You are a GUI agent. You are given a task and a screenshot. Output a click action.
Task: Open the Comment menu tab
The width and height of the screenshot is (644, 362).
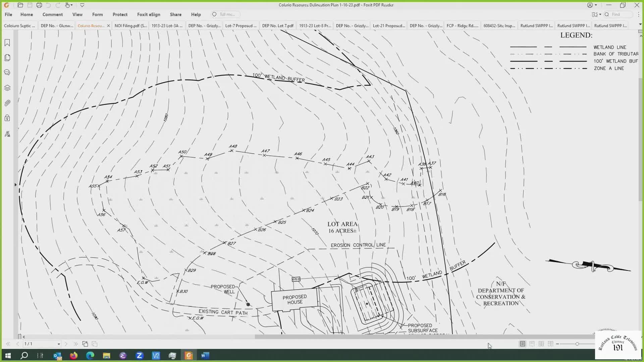point(52,14)
